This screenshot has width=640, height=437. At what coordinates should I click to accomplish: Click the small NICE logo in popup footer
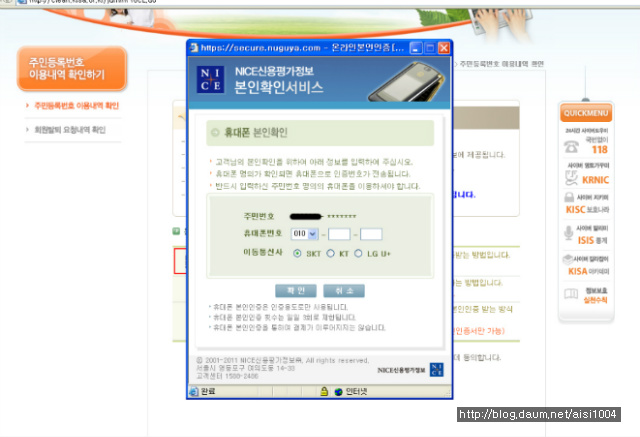(x=436, y=370)
